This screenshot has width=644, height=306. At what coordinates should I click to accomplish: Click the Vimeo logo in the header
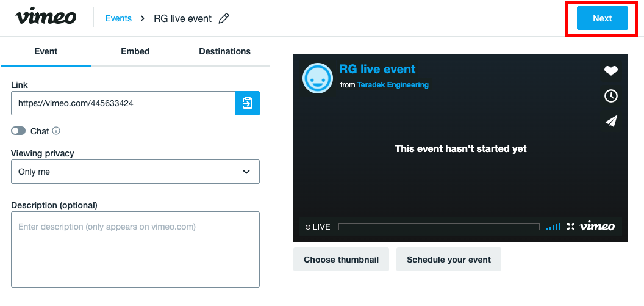pos(46,18)
